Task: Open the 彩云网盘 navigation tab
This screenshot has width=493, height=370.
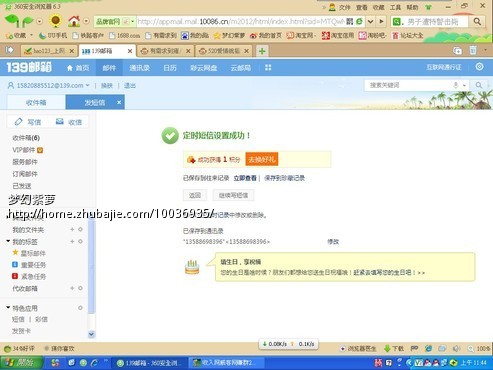Action: (x=203, y=68)
